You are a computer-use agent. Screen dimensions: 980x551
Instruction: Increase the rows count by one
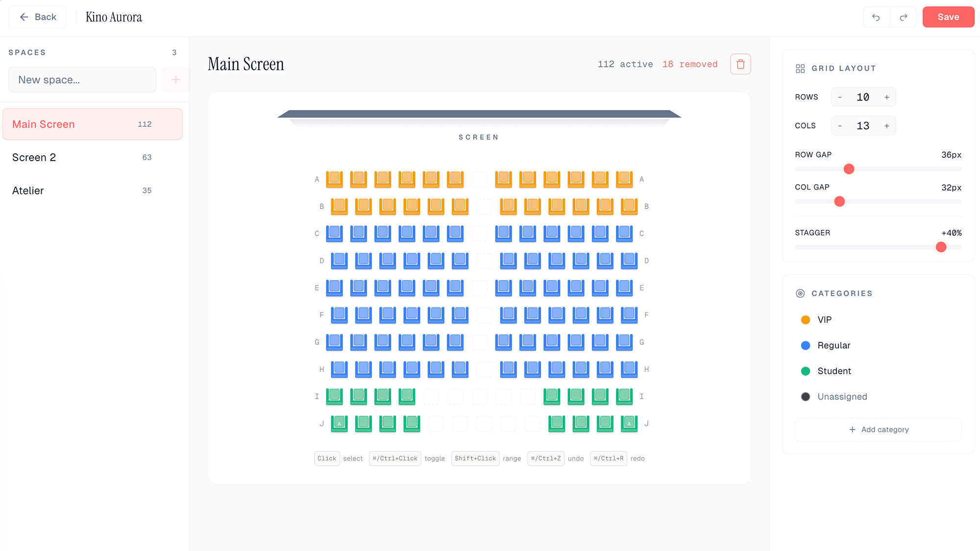coord(886,97)
